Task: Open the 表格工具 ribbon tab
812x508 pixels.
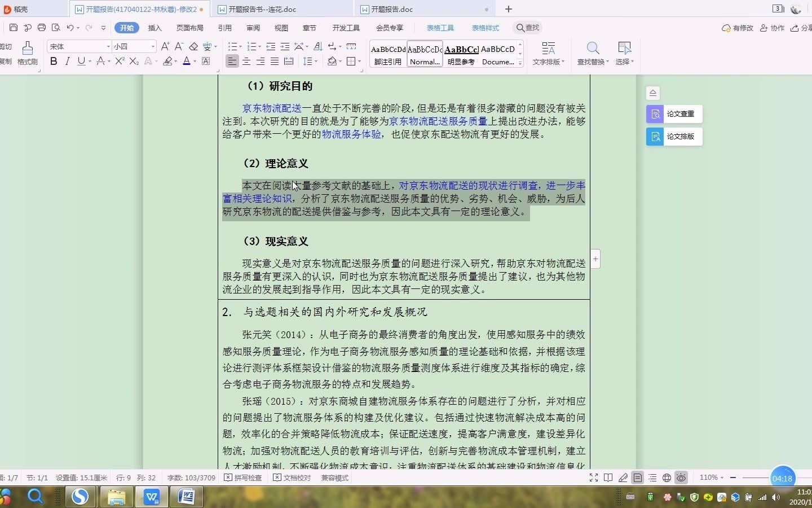Action: 440,28
